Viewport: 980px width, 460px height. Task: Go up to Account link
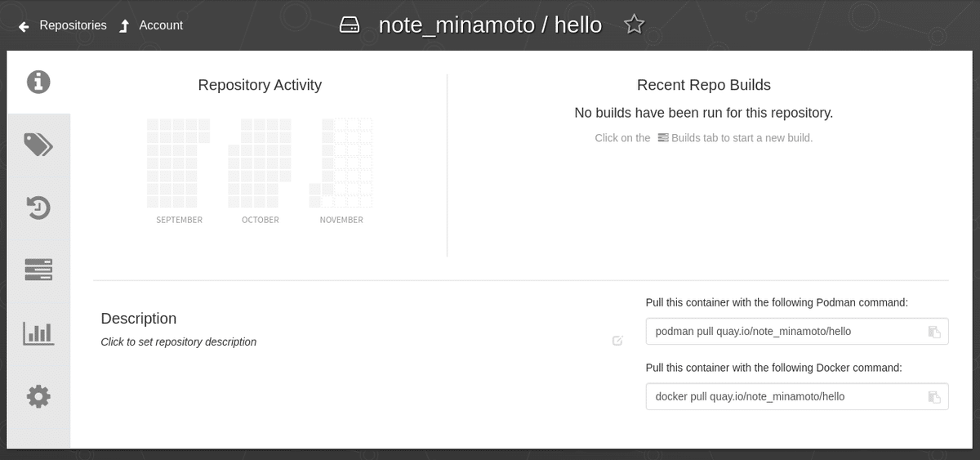click(x=151, y=25)
